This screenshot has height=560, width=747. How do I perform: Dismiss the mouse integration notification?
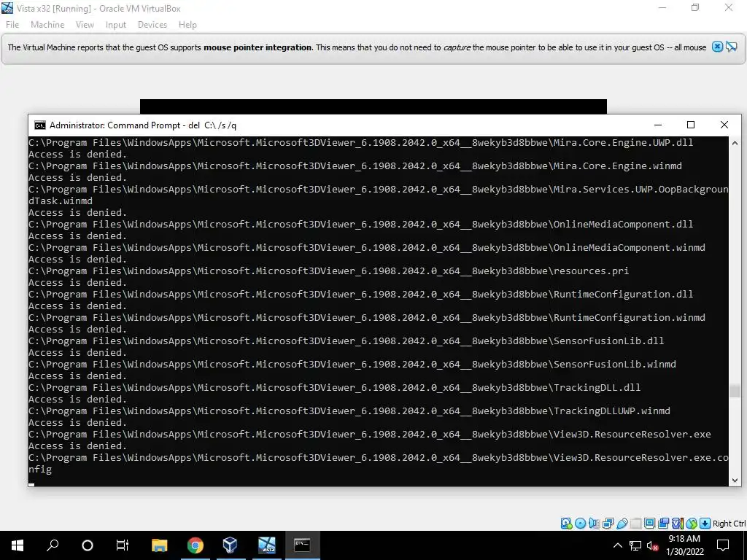(x=717, y=47)
